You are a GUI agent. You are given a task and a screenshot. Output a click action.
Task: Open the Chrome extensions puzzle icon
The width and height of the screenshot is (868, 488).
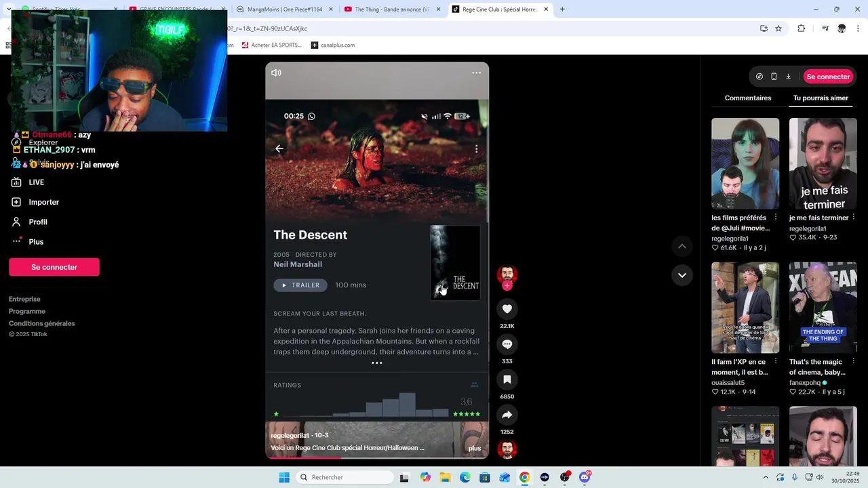[801, 28]
